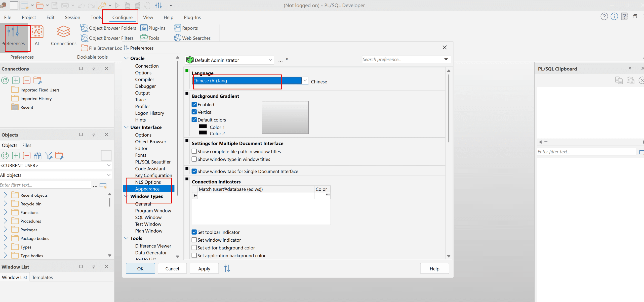Pin the Window List panel
This screenshot has height=302, width=644.
[x=94, y=267]
